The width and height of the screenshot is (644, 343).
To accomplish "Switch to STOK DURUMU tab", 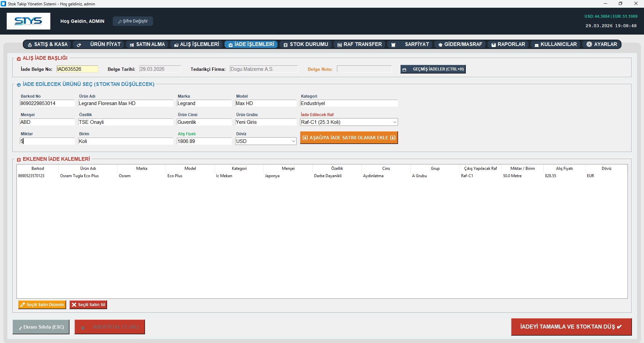I will coord(305,44).
